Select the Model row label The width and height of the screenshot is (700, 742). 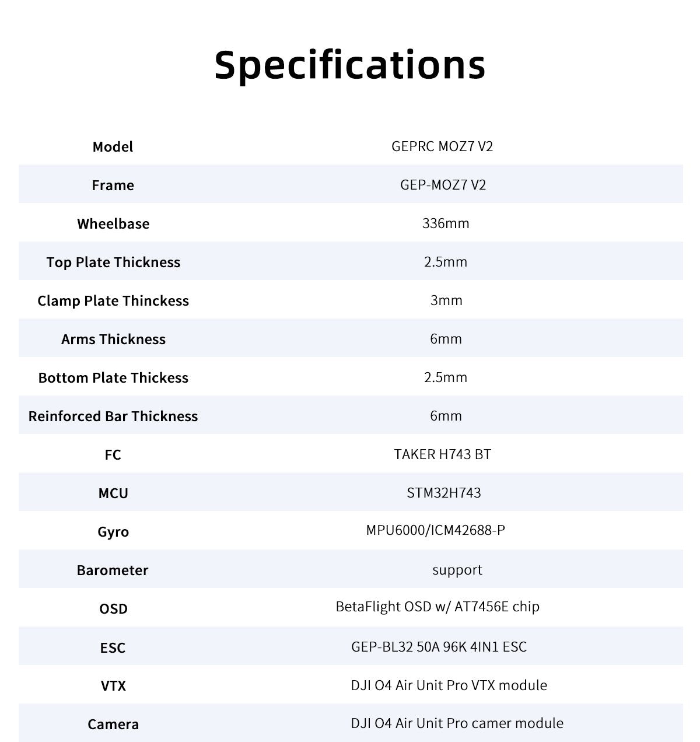[x=113, y=146]
